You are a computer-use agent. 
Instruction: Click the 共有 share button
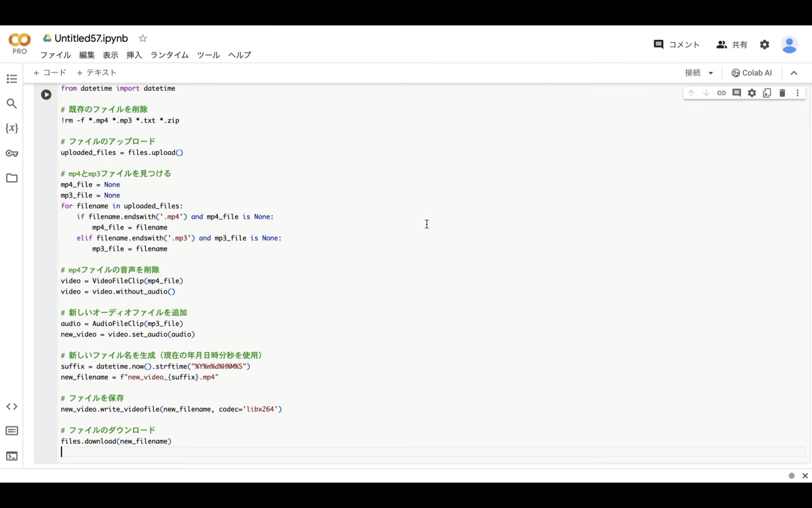click(x=732, y=44)
